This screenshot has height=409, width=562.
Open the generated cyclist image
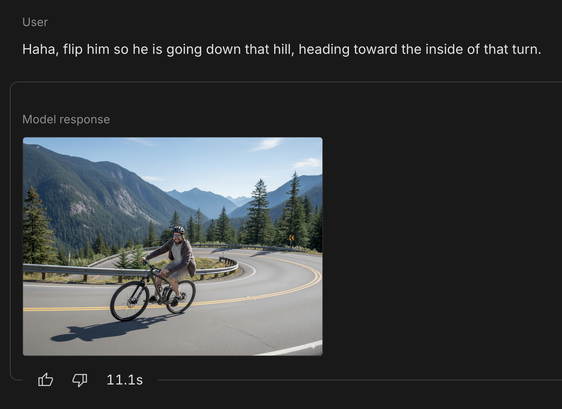(x=173, y=247)
